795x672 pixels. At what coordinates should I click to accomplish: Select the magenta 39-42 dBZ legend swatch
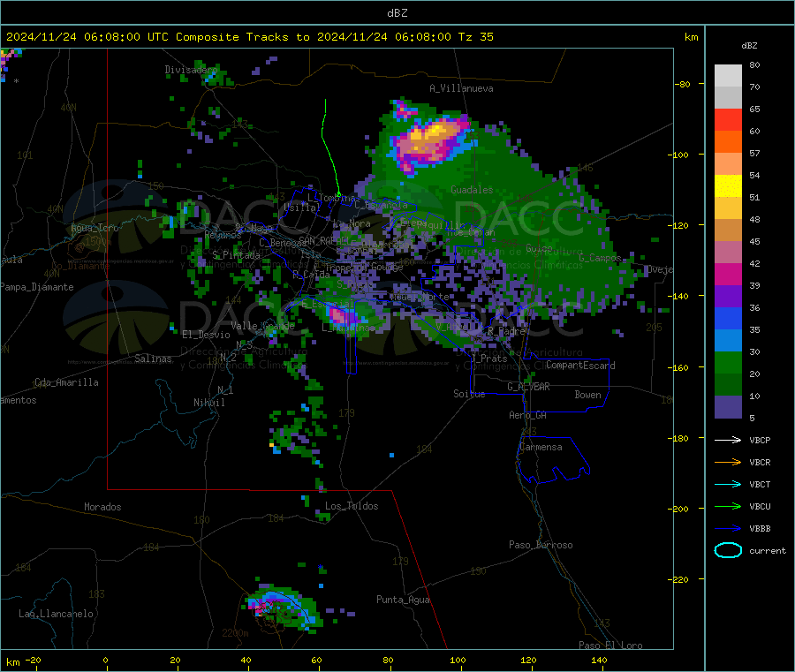(x=728, y=274)
